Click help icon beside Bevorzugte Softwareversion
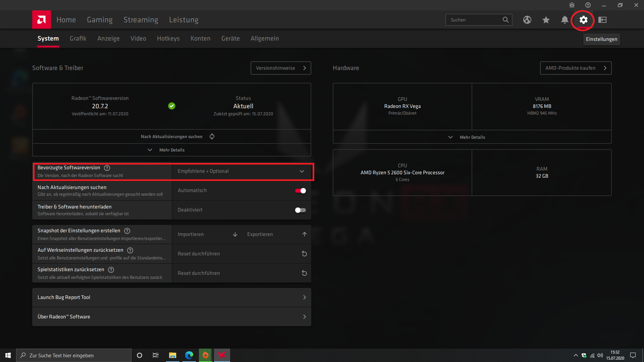644x362 pixels. 107,168
